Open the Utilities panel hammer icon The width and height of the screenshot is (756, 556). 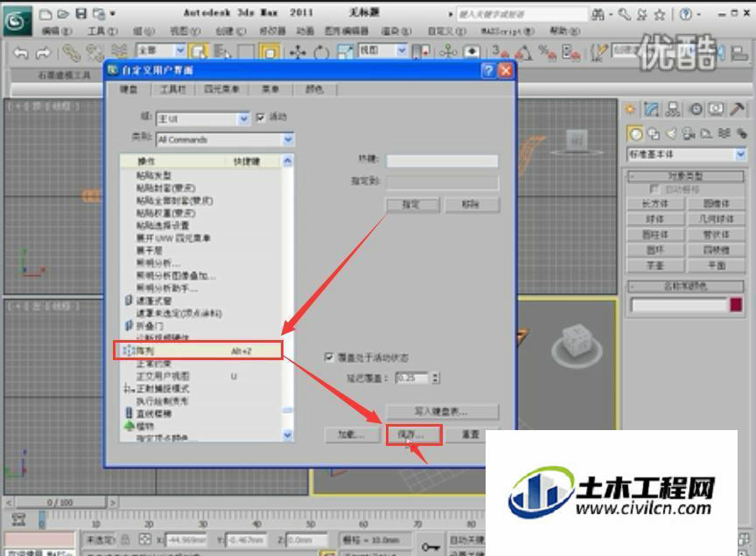[x=738, y=109]
